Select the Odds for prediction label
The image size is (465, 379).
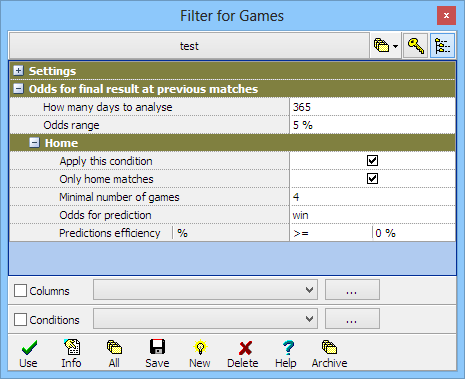[x=105, y=215]
